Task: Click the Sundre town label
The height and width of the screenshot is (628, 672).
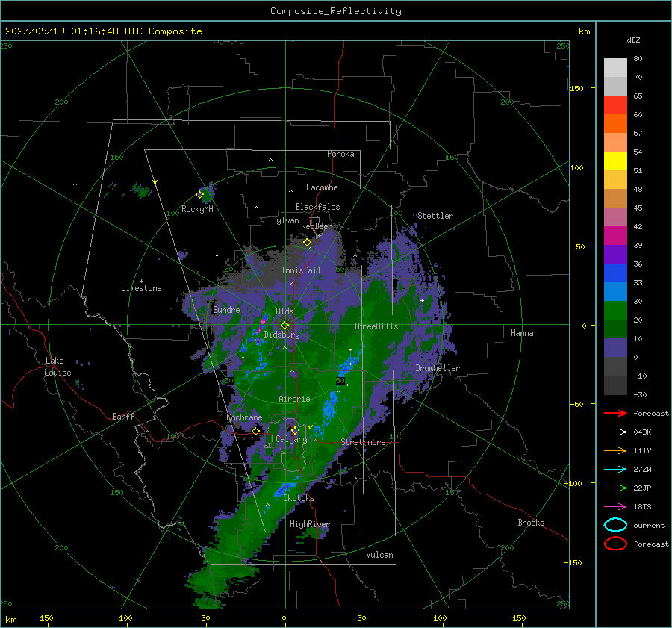Action: tap(226, 309)
